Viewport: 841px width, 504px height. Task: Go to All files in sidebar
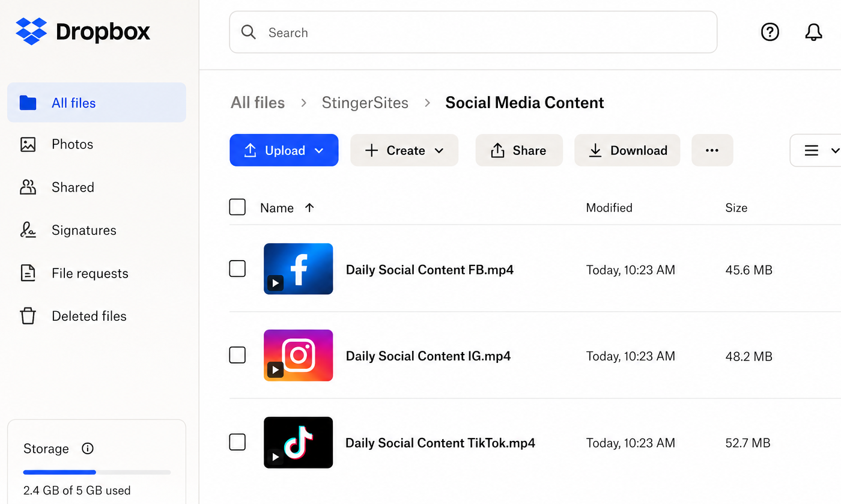pyautogui.click(x=97, y=103)
